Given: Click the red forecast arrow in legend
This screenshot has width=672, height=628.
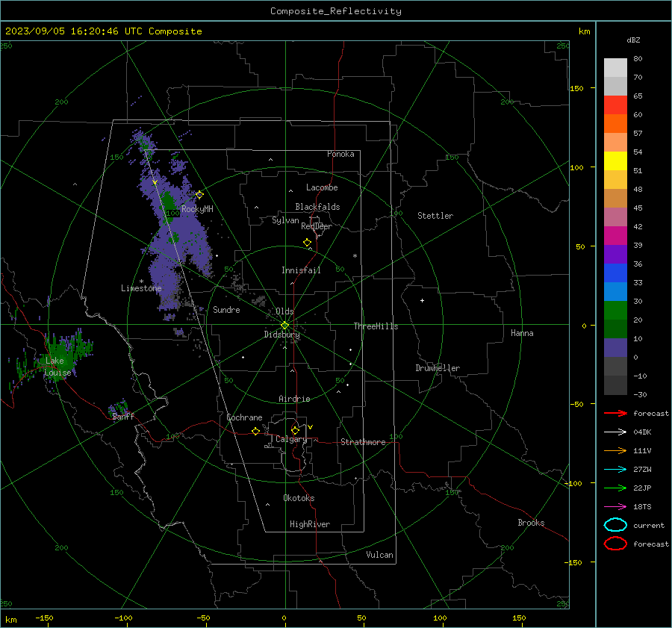Looking at the screenshot, I should pos(615,413).
